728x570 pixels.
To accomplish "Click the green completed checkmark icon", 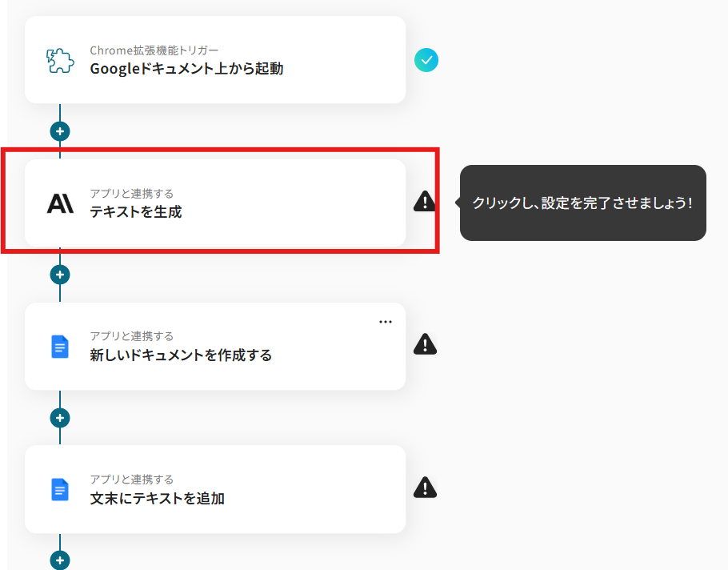I will (x=426, y=60).
